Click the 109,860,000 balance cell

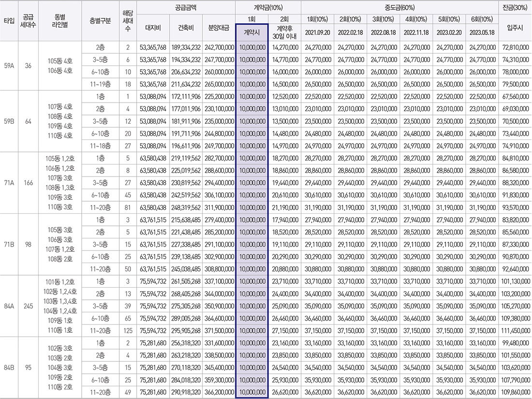point(515,392)
